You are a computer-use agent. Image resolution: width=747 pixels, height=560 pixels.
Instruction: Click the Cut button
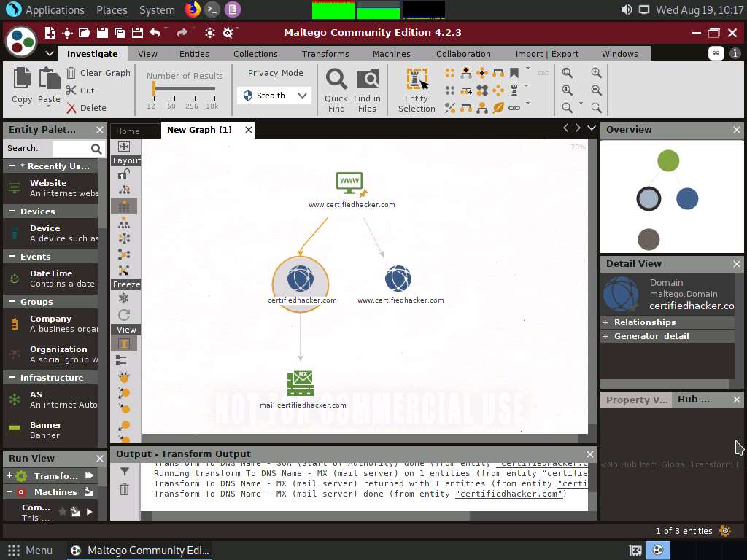[x=80, y=90]
